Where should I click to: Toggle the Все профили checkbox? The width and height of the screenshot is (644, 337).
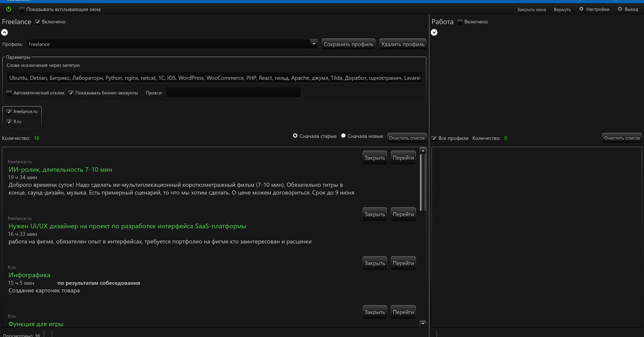tap(434, 138)
